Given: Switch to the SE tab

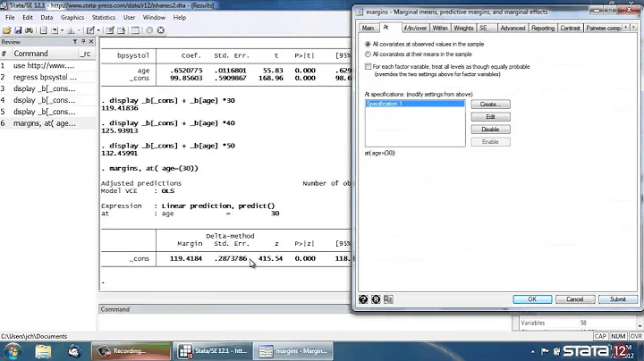Looking at the screenshot, I should coord(483,28).
